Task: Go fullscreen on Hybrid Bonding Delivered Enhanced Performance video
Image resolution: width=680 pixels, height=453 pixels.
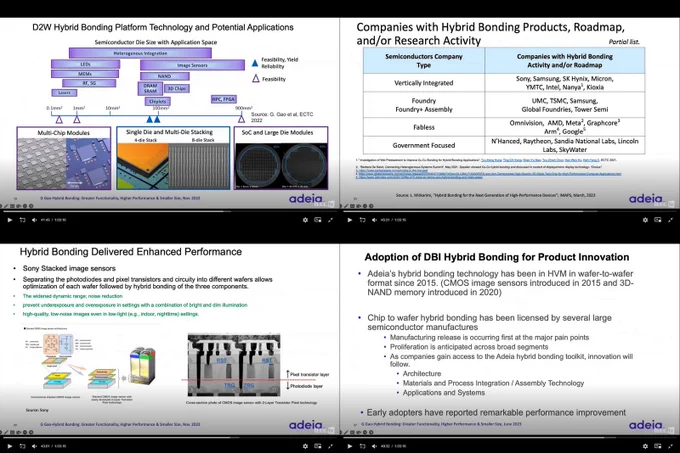Action: 330,446
